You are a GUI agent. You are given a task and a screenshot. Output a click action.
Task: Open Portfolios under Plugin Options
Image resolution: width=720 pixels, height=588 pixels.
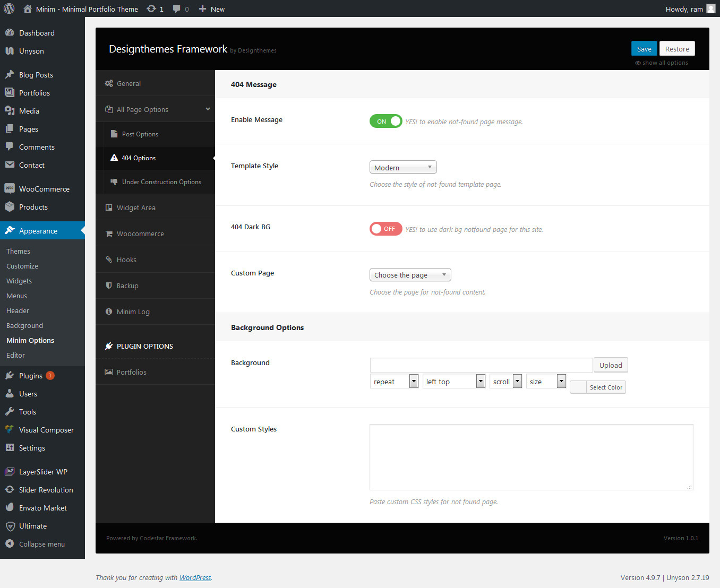click(156, 372)
